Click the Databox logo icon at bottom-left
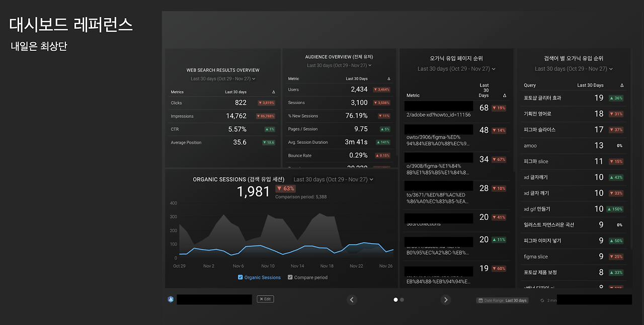 (171, 299)
